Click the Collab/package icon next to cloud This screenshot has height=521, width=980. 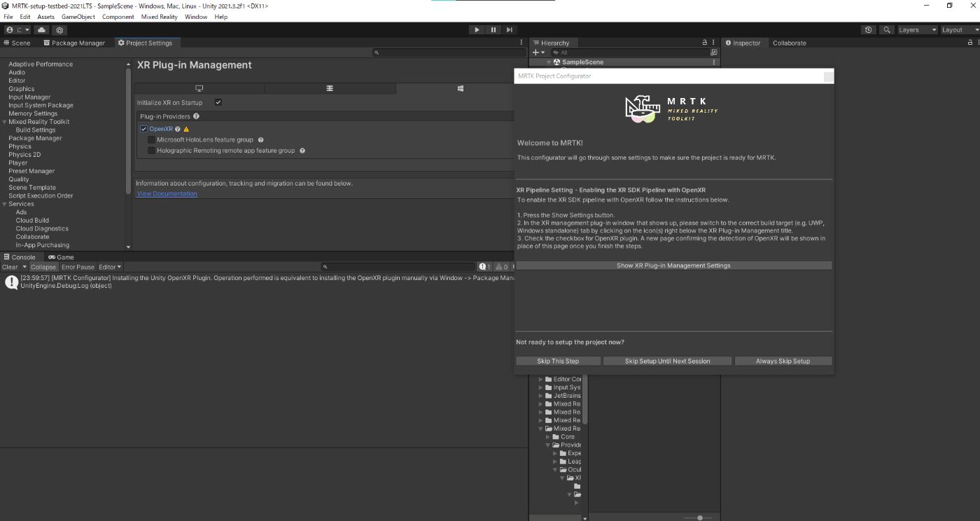[60, 30]
